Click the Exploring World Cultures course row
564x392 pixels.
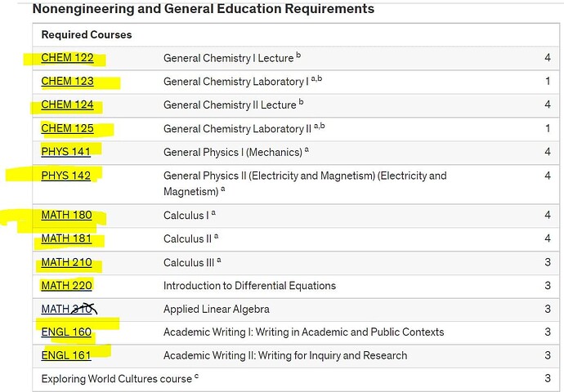coord(296,379)
